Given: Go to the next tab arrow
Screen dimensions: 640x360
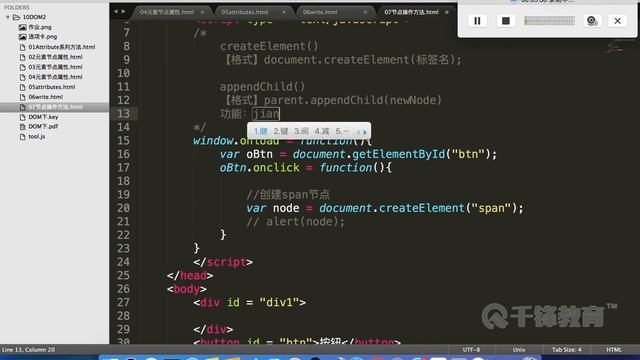Looking at the screenshot, I should click(123, 12).
